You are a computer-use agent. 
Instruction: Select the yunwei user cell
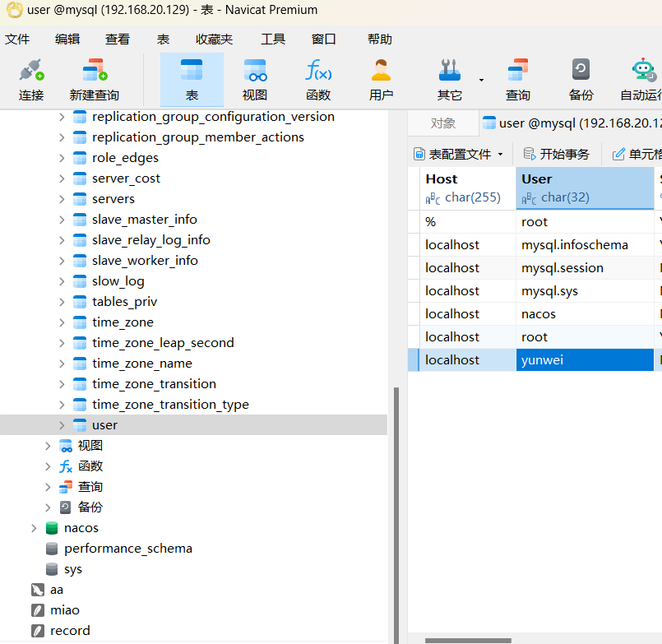pyautogui.click(x=585, y=360)
